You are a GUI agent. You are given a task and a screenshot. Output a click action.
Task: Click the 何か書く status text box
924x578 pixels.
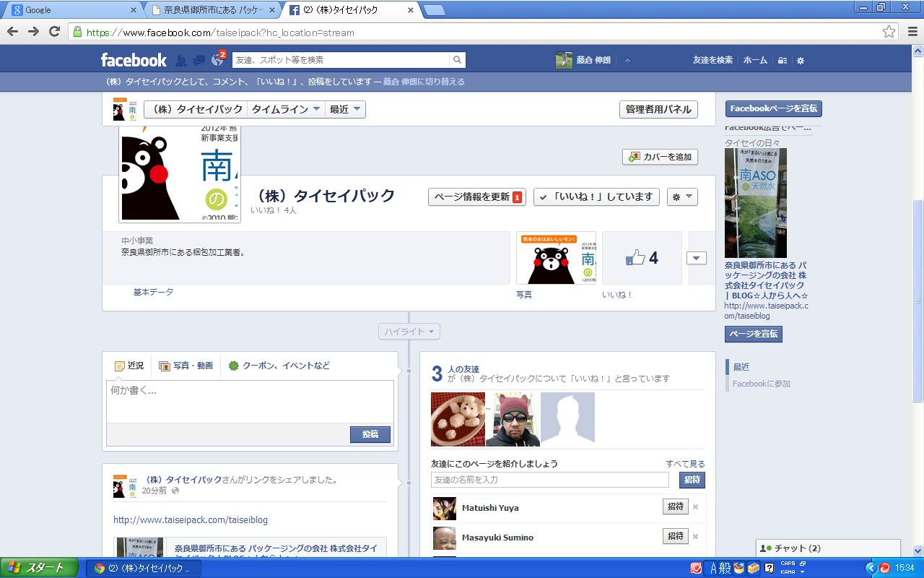pyautogui.click(x=250, y=402)
